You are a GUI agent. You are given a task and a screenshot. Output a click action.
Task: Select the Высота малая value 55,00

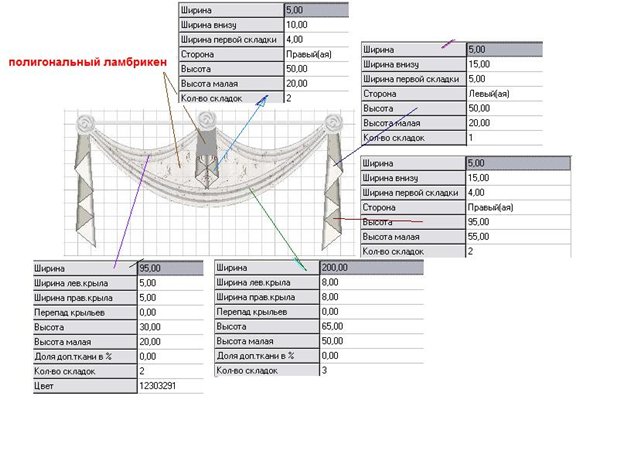click(x=505, y=236)
